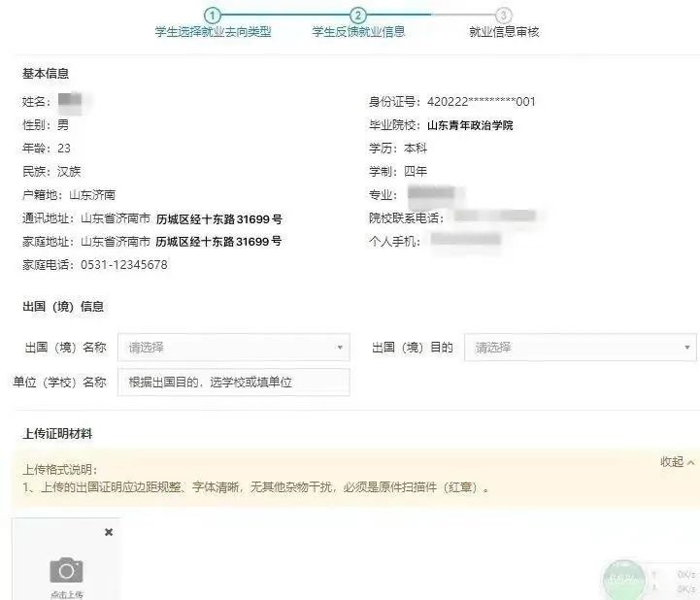Open the 出国（境）目的 dropdown
The height and width of the screenshot is (600, 700).
pyautogui.click(x=580, y=348)
